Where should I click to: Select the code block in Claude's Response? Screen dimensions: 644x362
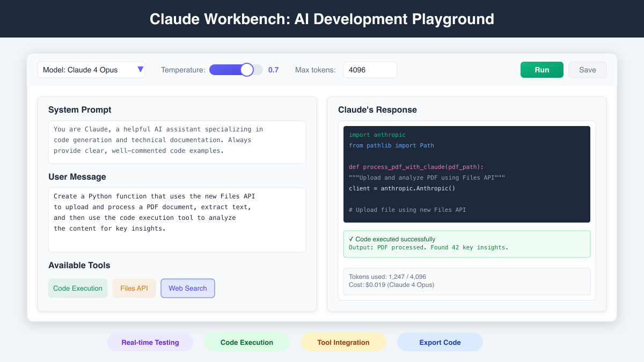click(x=466, y=174)
